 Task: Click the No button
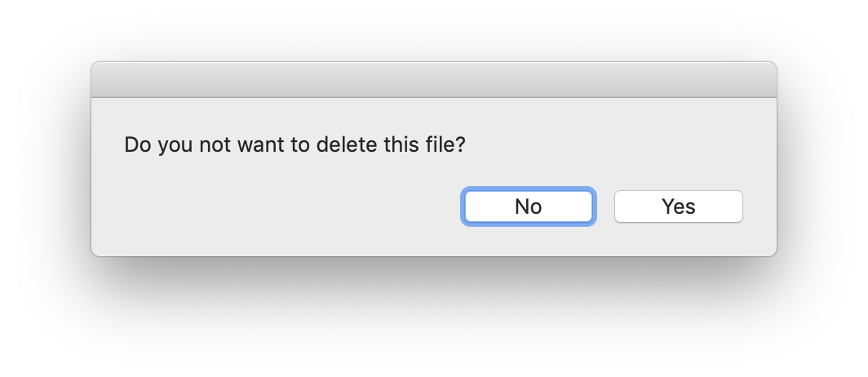coord(528,206)
